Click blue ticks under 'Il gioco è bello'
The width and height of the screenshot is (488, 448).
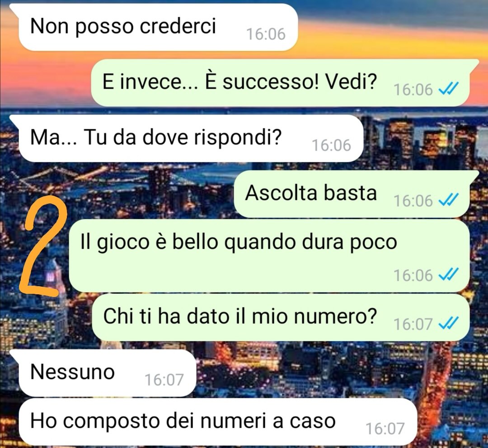(449, 274)
